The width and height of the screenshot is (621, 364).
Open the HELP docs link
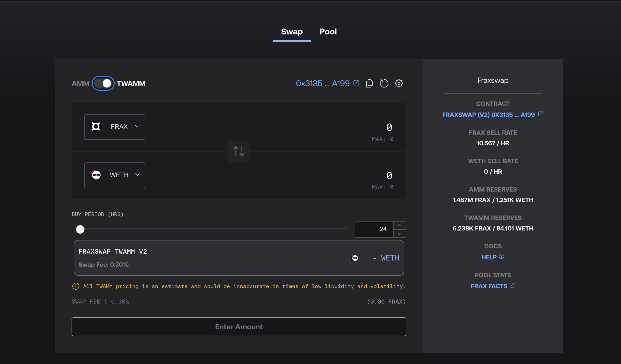click(x=489, y=257)
